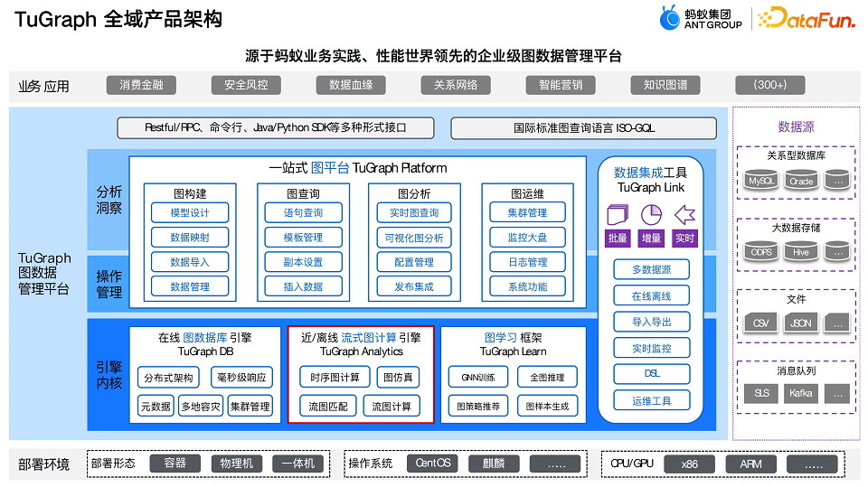Click 流图计算 in TuGraph Analytics
This screenshot has height=487, width=868.
coord(392,407)
